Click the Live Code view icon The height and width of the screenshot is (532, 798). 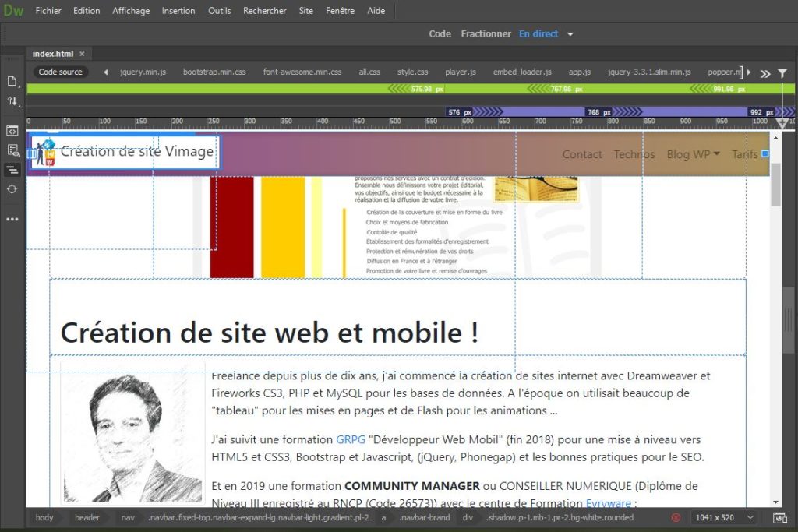(12, 131)
